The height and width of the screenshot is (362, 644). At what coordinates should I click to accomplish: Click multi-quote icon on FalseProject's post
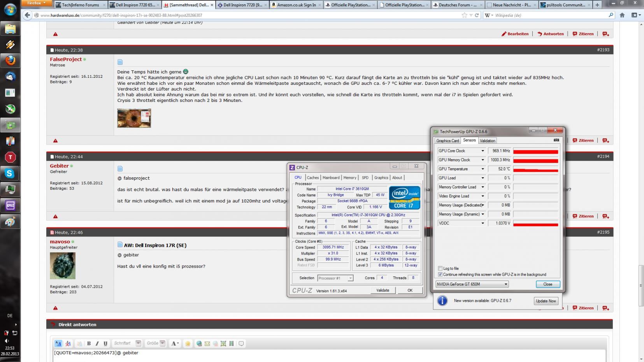[x=605, y=140]
